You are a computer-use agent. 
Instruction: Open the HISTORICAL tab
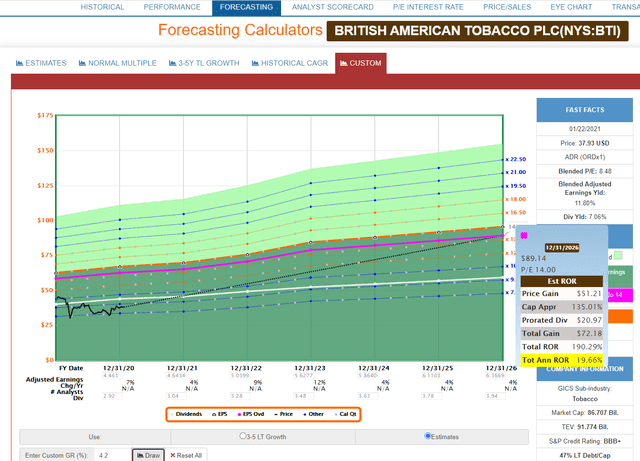pos(102,7)
